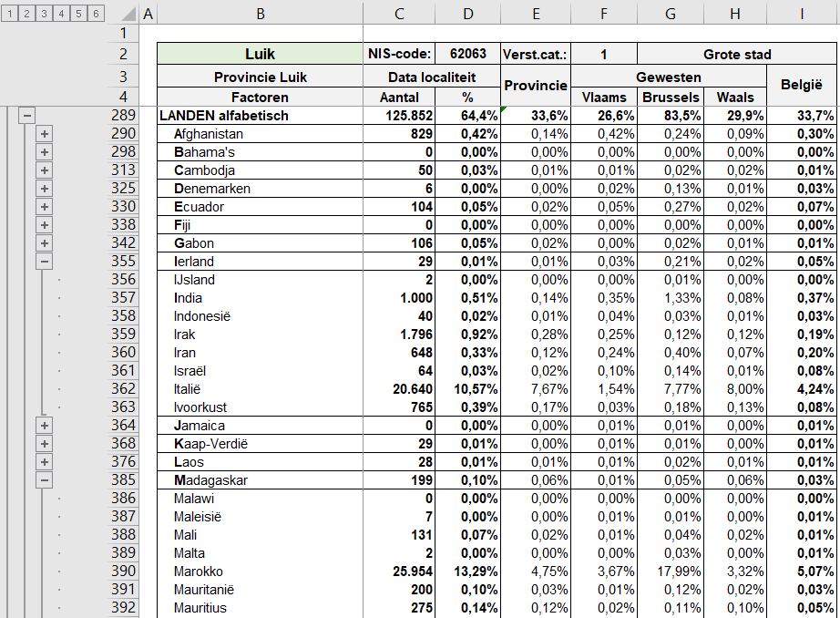Click the Vlaams column label
This screenshot has height=618, width=840.
(x=604, y=97)
